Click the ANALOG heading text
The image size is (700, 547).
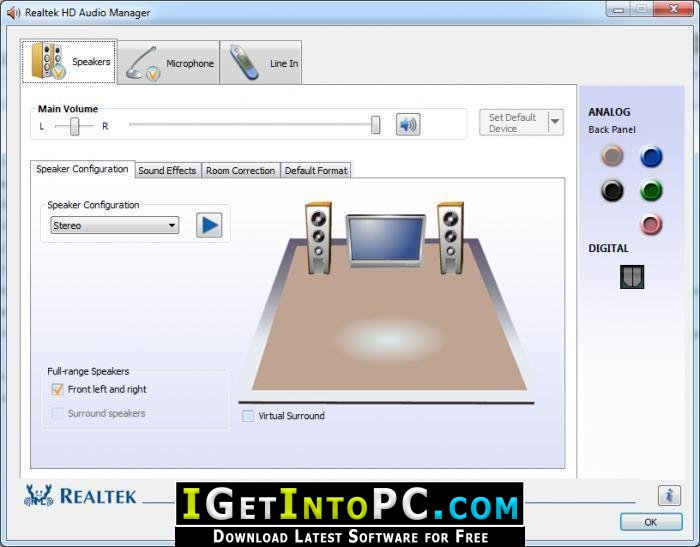[609, 112]
